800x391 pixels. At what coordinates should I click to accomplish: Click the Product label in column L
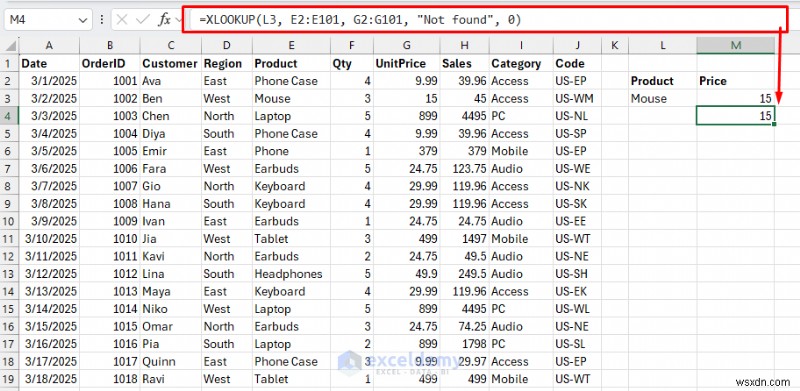pyautogui.click(x=662, y=81)
